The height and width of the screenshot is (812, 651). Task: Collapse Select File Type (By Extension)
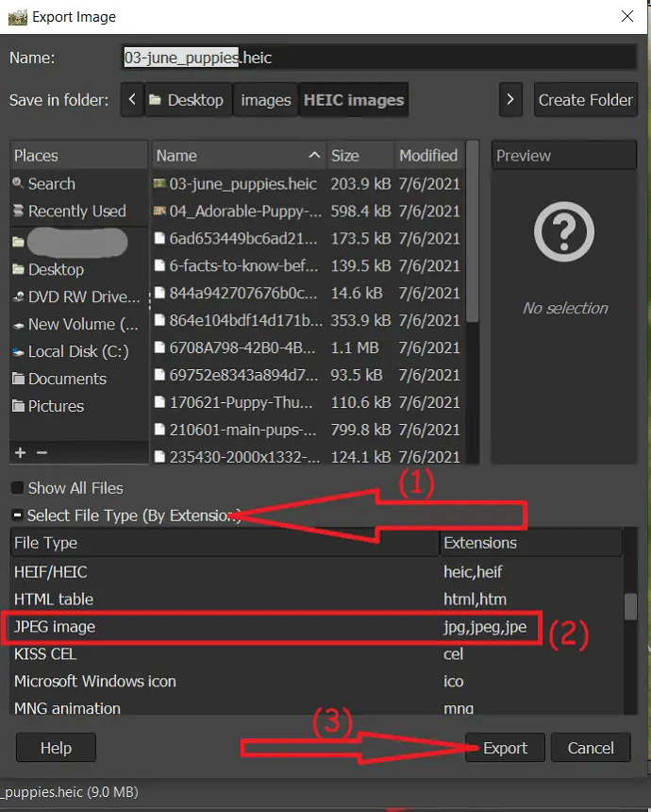click(17, 515)
